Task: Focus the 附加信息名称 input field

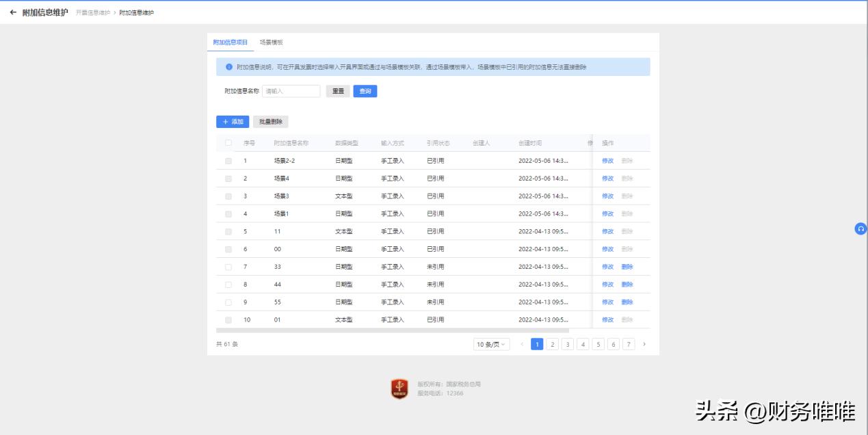Action: (291, 91)
